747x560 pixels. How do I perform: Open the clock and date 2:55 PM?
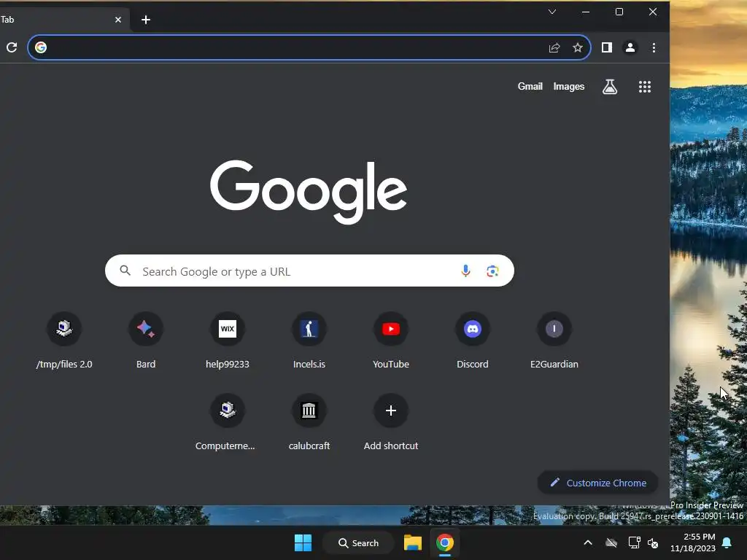[x=693, y=542]
